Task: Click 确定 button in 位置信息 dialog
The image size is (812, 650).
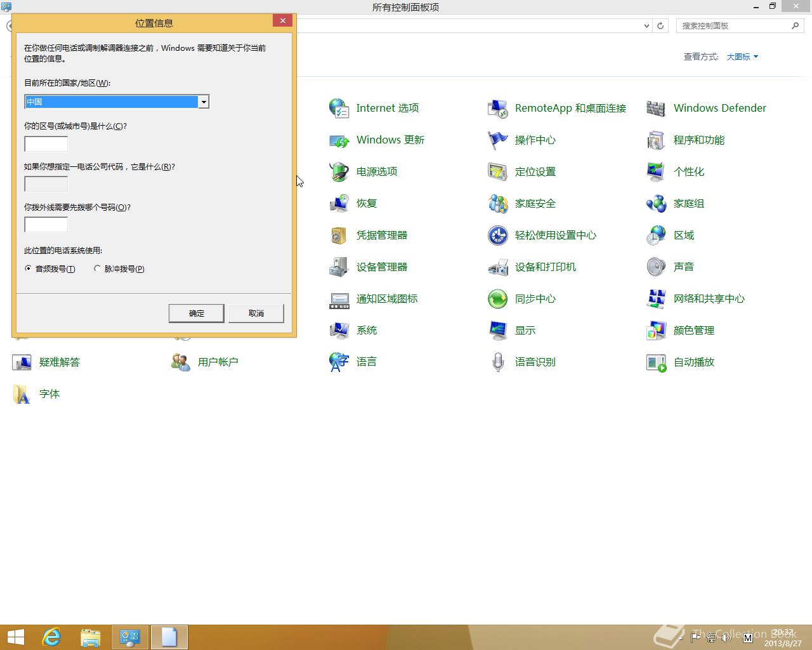Action: (197, 313)
